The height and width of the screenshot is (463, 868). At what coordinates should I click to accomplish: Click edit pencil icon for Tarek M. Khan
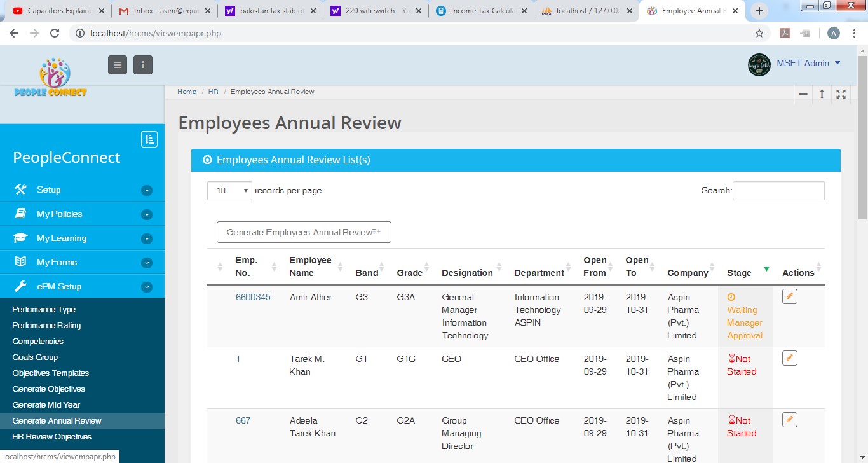pyautogui.click(x=789, y=358)
